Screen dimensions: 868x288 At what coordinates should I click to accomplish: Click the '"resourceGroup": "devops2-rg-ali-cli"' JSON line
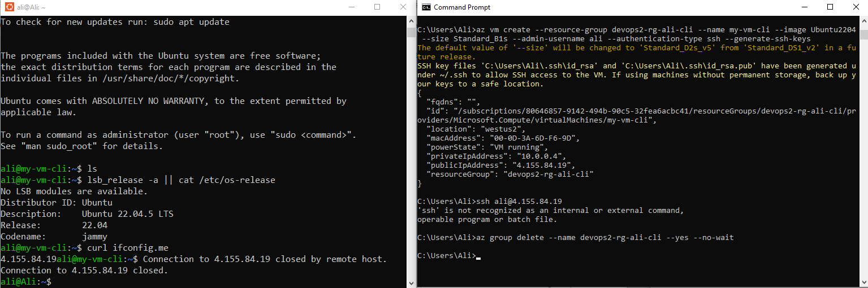(510, 174)
